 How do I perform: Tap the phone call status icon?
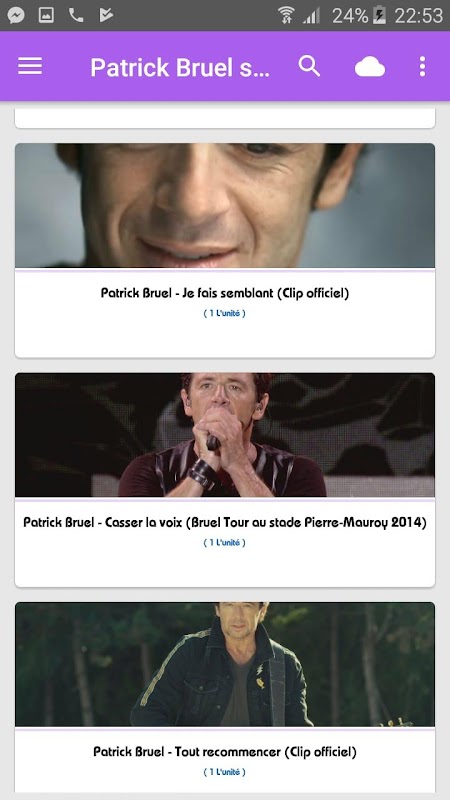coord(76,15)
